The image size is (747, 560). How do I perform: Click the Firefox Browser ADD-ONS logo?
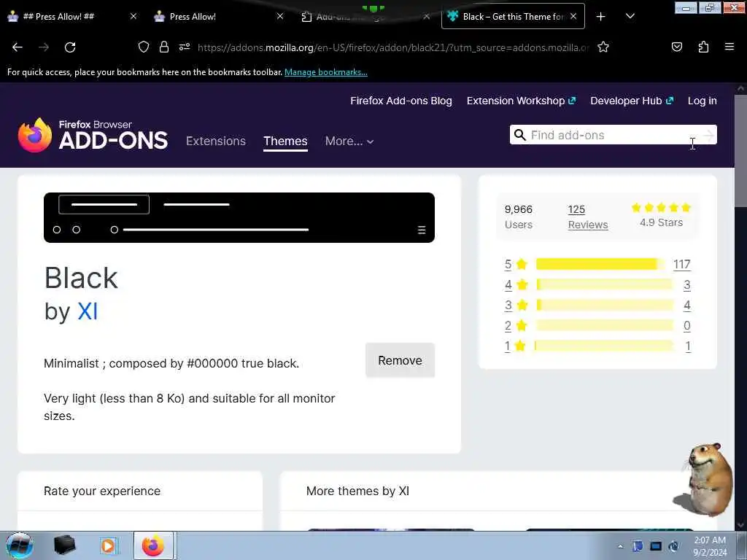pos(93,135)
